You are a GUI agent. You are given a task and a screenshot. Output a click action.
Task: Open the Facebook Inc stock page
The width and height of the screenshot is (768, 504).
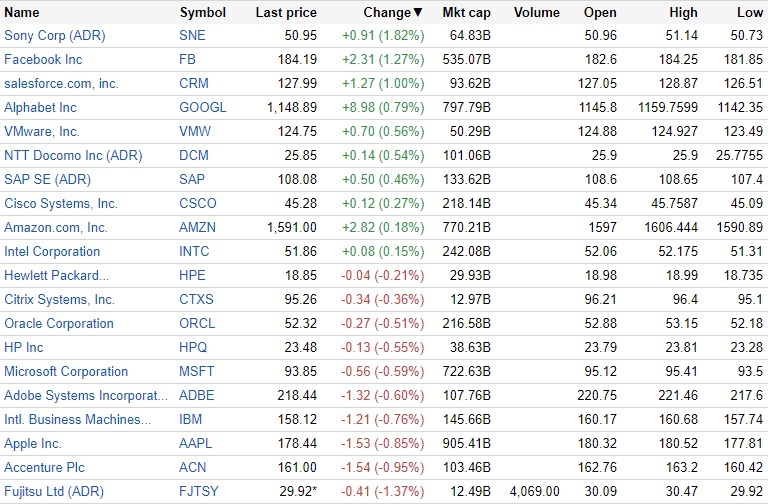point(43,60)
